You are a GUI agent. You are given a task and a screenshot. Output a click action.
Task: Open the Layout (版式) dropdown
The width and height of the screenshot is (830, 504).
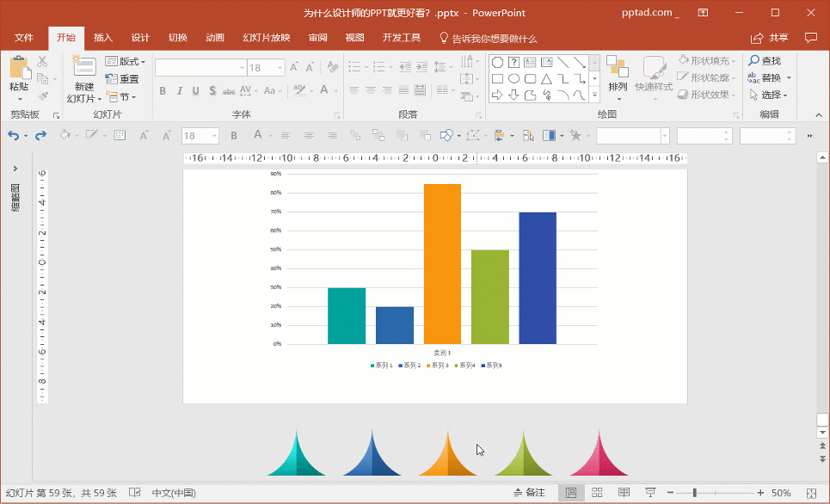[126, 61]
